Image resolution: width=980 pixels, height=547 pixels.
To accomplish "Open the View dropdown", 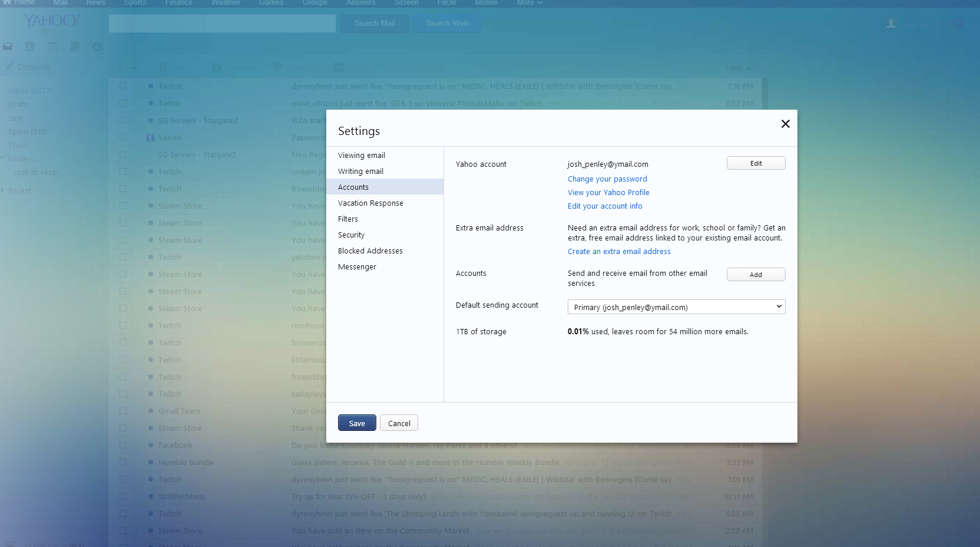I will 739,68.
